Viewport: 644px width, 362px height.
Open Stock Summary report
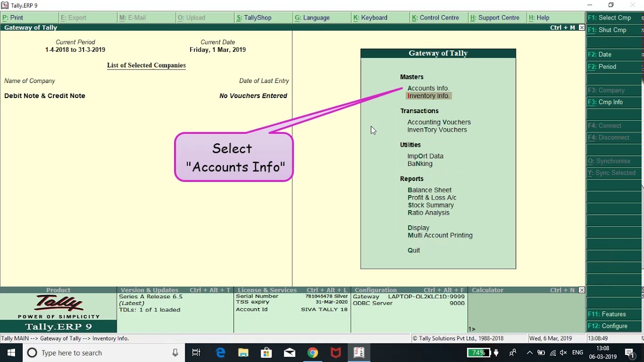point(431,205)
